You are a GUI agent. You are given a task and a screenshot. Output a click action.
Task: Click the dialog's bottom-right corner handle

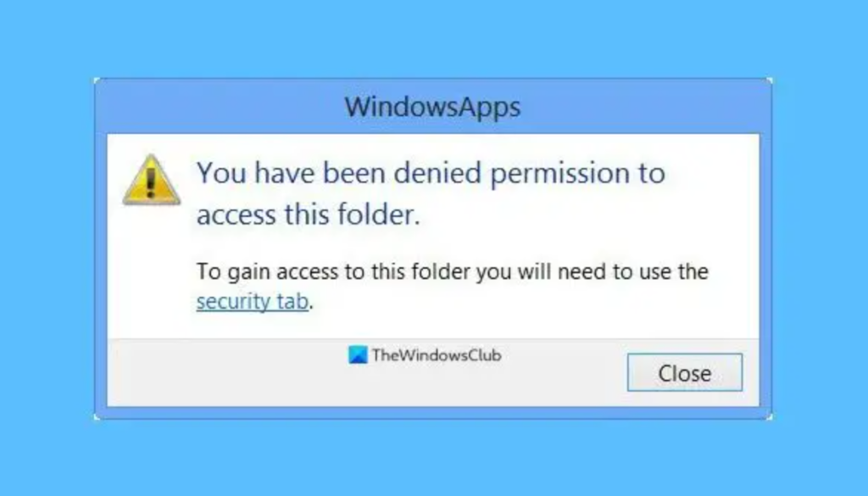(770, 417)
